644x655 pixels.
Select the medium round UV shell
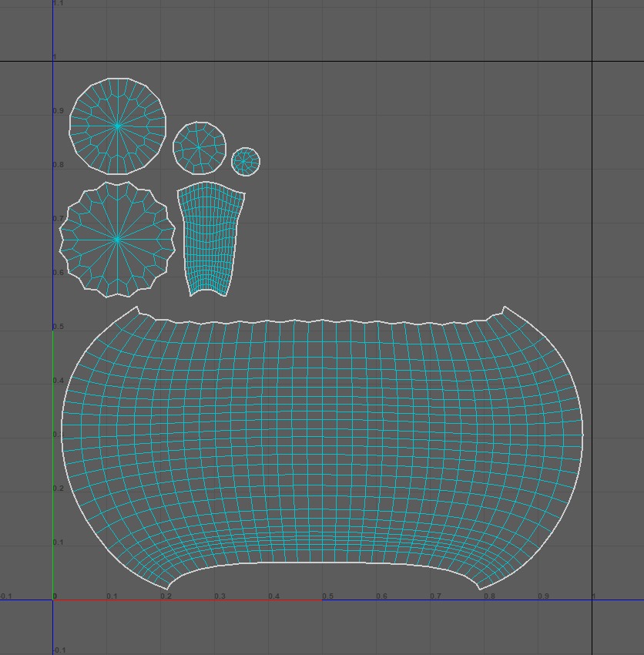pos(200,148)
